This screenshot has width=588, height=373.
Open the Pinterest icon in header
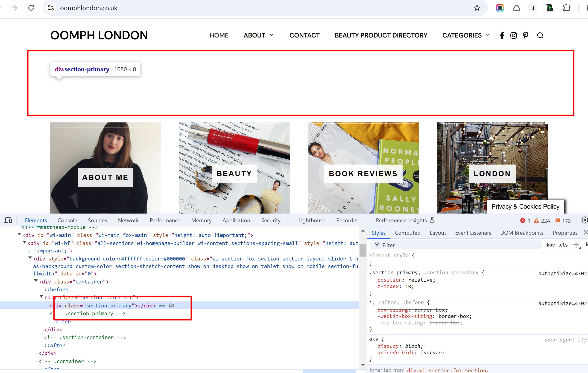[x=526, y=36]
